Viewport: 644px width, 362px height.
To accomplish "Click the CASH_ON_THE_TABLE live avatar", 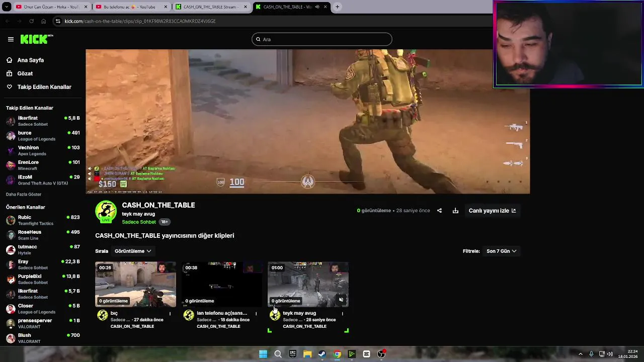I will [106, 212].
